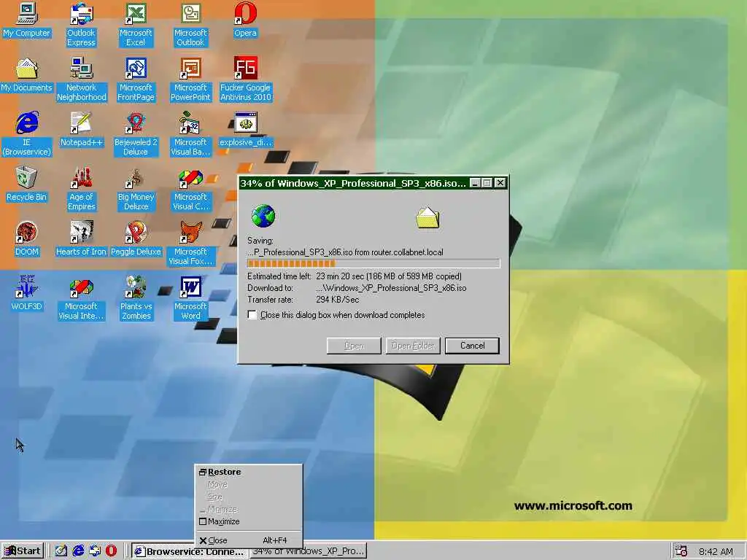
Task: Click the 294 KB/Sec transfer rate value
Action: [337, 300]
